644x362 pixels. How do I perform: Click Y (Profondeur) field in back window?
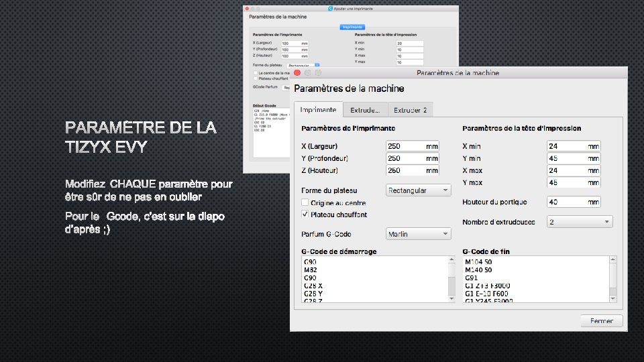pyautogui.click(x=295, y=50)
